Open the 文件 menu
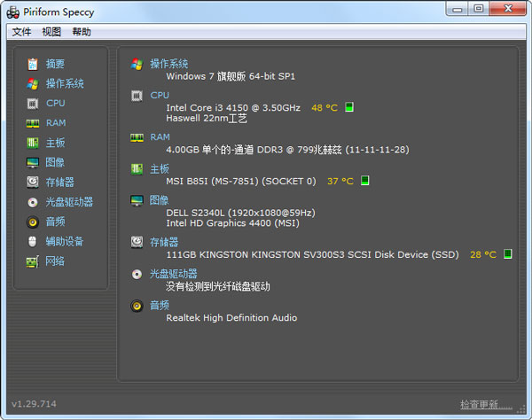Image resolution: width=532 pixels, height=420 pixels. 21,32
